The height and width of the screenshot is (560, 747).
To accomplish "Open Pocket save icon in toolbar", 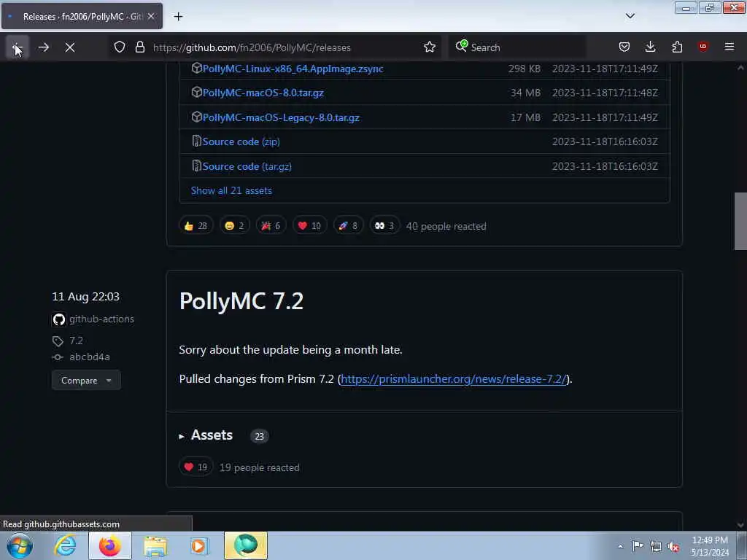I will (x=624, y=47).
